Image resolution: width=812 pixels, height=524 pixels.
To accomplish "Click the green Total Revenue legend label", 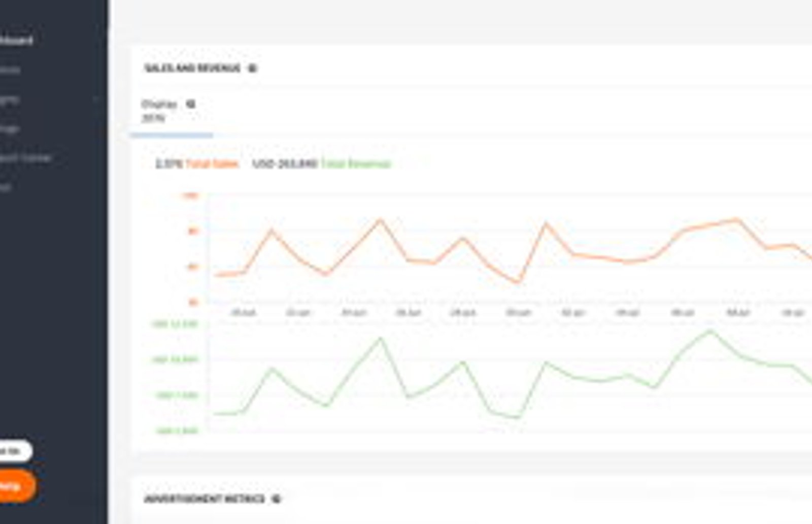I will pos(356,163).
